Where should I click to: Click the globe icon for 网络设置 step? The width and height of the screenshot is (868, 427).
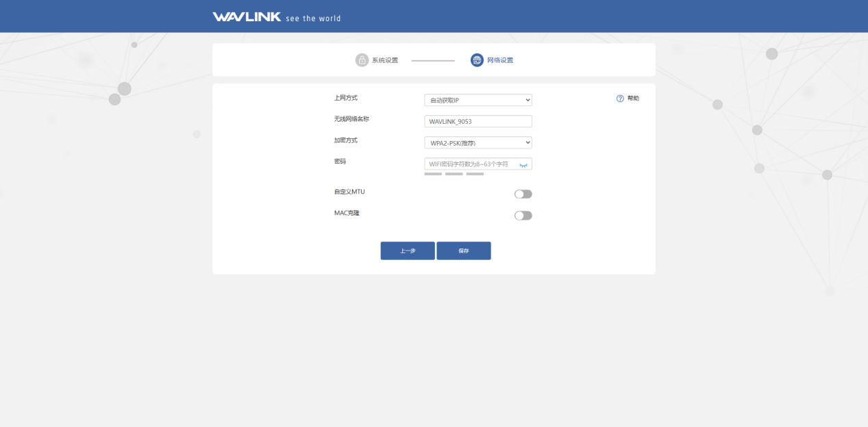click(x=477, y=60)
